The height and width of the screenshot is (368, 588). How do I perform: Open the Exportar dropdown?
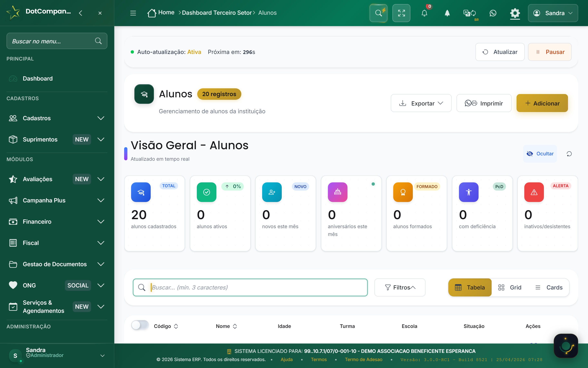(421, 103)
